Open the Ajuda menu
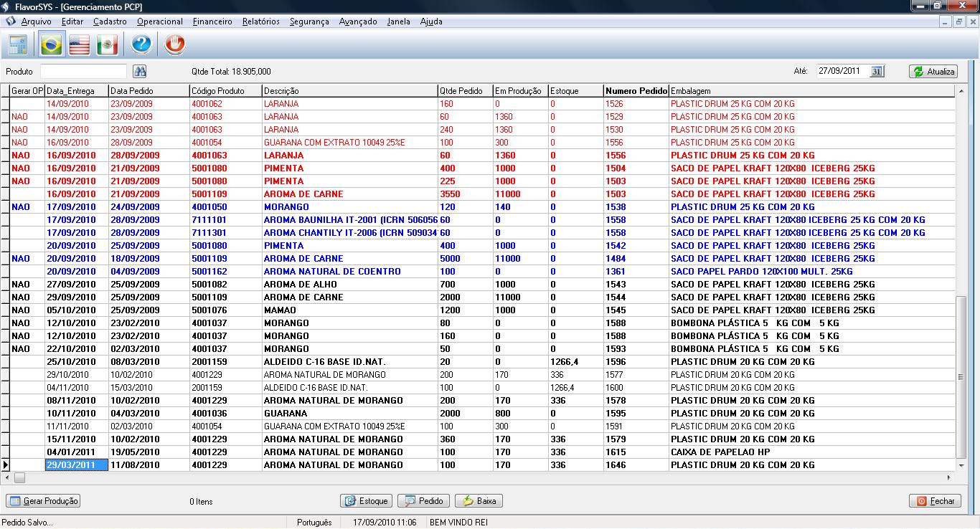980x529 pixels. pos(431,22)
